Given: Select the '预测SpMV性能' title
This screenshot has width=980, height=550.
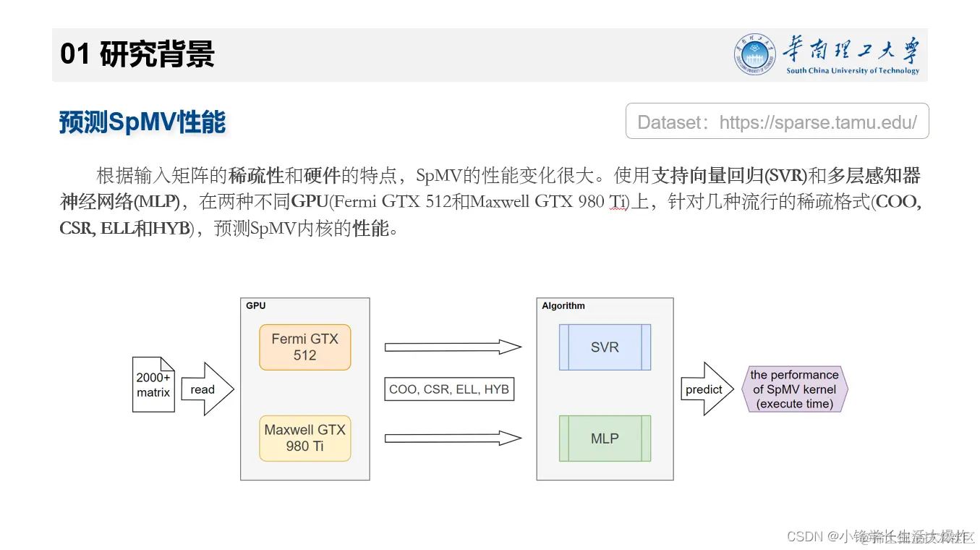Looking at the screenshot, I should [142, 122].
